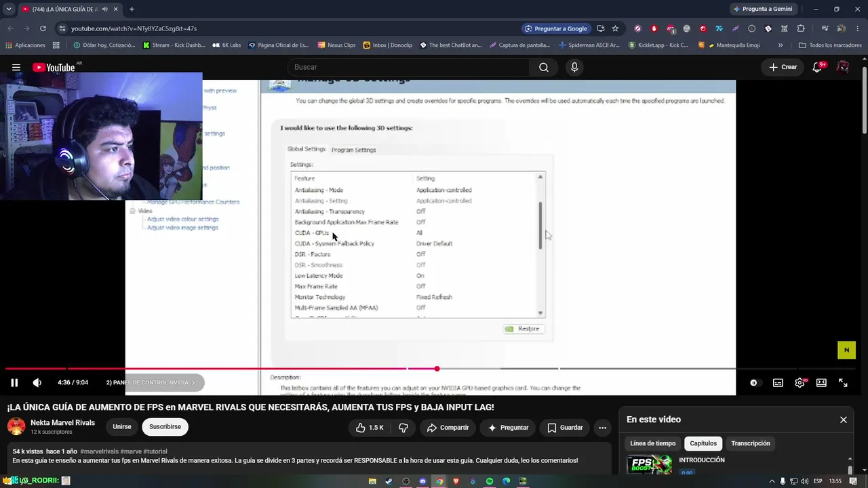Image resolution: width=868 pixels, height=488 pixels.
Task: Open the 6K Labs bookmark
Action: pyautogui.click(x=226, y=45)
